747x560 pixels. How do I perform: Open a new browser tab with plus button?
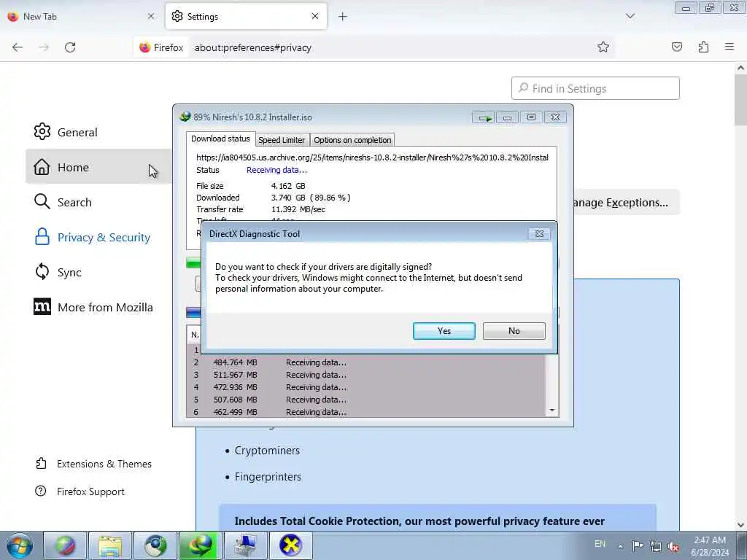coord(343,17)
